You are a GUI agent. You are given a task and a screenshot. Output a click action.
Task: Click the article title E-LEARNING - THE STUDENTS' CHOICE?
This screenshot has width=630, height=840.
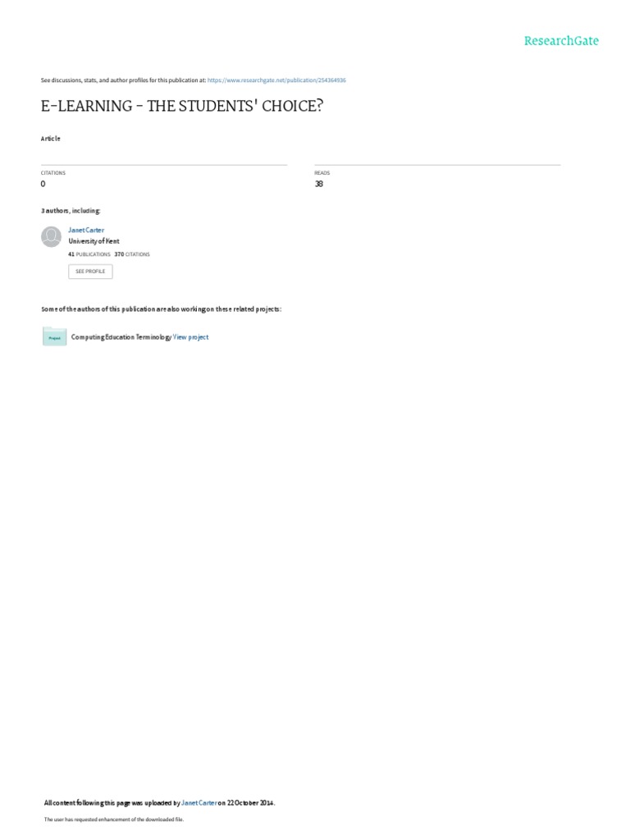tap(182, 106)
